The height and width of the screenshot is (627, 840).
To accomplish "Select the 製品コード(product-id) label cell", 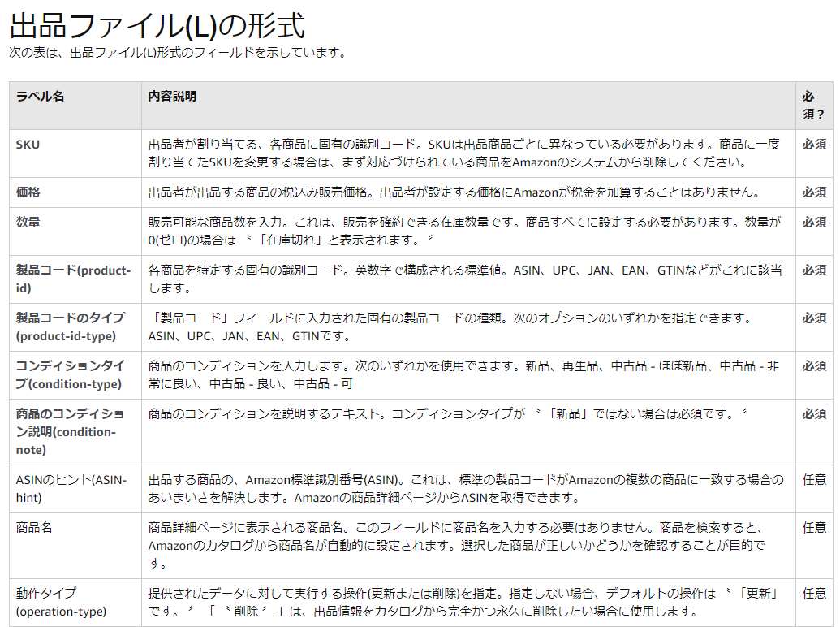I will tap(73, 279).
